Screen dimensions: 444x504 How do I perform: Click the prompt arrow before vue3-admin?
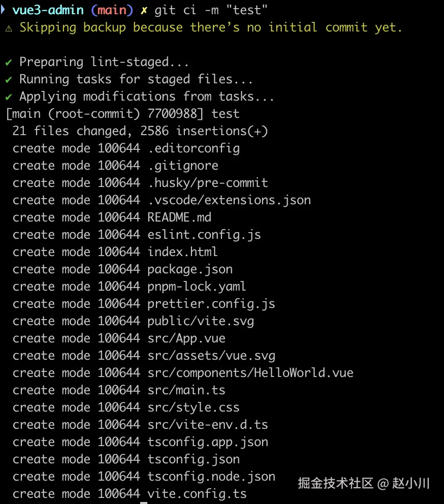[3, 9]
